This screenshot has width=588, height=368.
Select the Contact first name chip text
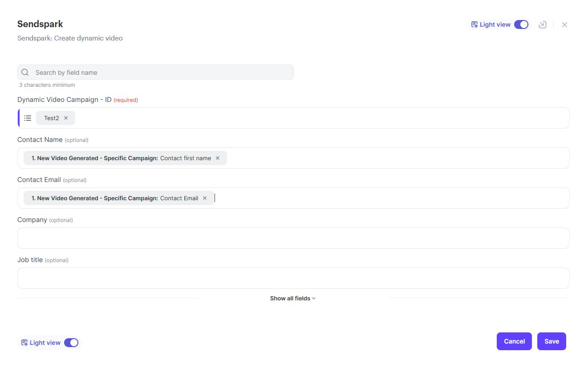[x=186, y=158]
